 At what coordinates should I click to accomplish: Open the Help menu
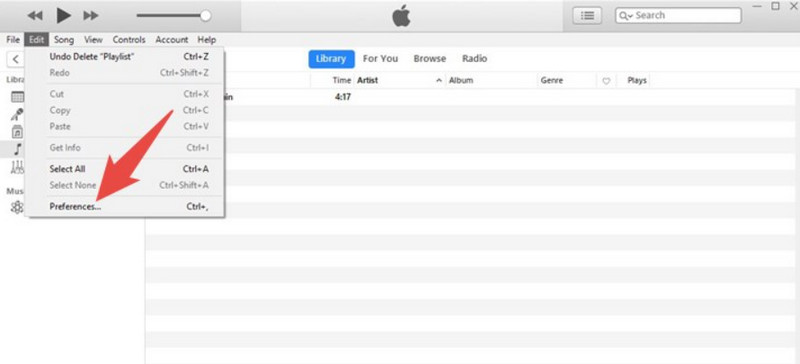207,39
